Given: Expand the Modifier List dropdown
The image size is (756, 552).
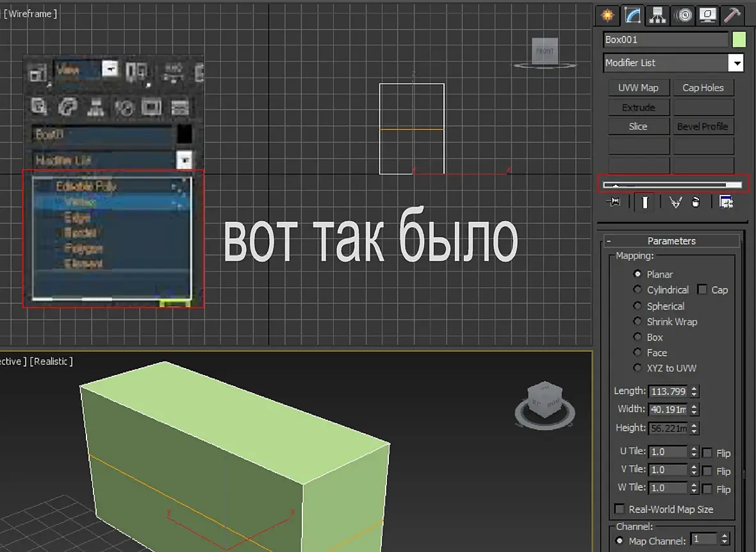Looking at the screenshot, I should click(x=737, y=63).
